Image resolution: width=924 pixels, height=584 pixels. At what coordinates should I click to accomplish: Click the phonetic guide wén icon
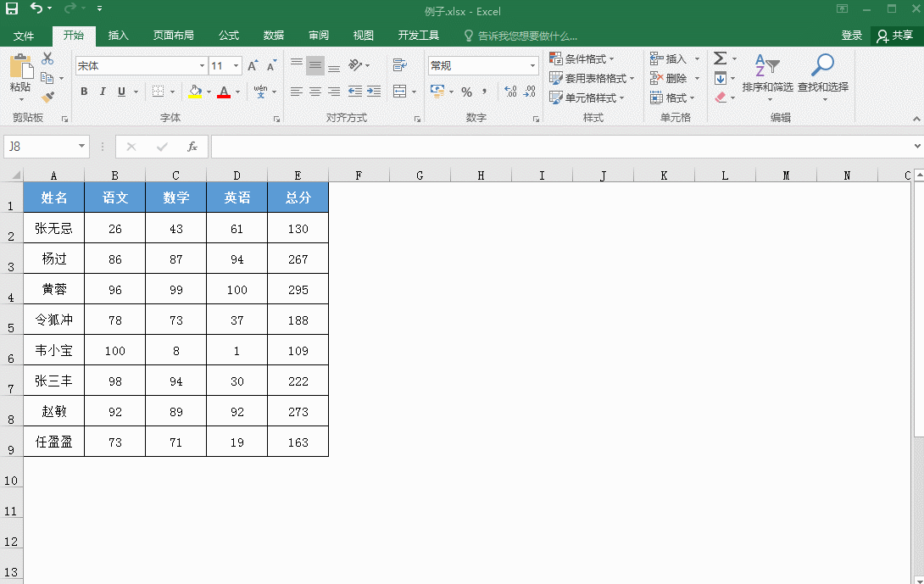point(260,92)
